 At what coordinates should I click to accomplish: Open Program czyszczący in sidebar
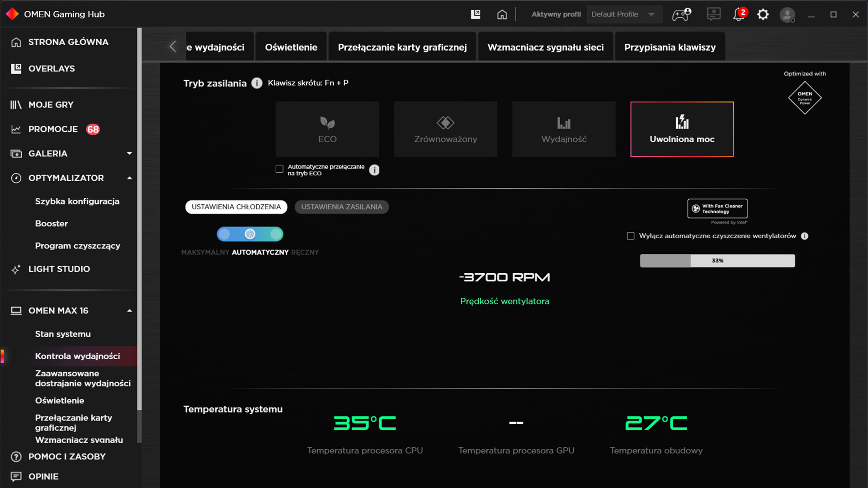(78, 246)
